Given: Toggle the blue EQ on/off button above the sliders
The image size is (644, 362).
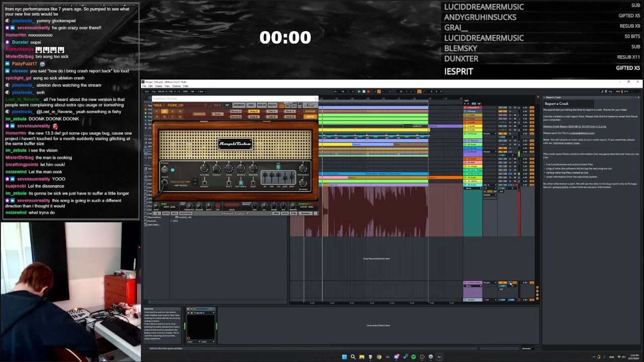Looking at the screenshot, I should [278, 167].
